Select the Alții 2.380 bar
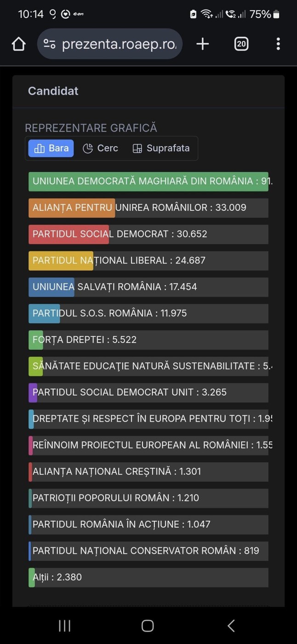 (x=32, y=577)
